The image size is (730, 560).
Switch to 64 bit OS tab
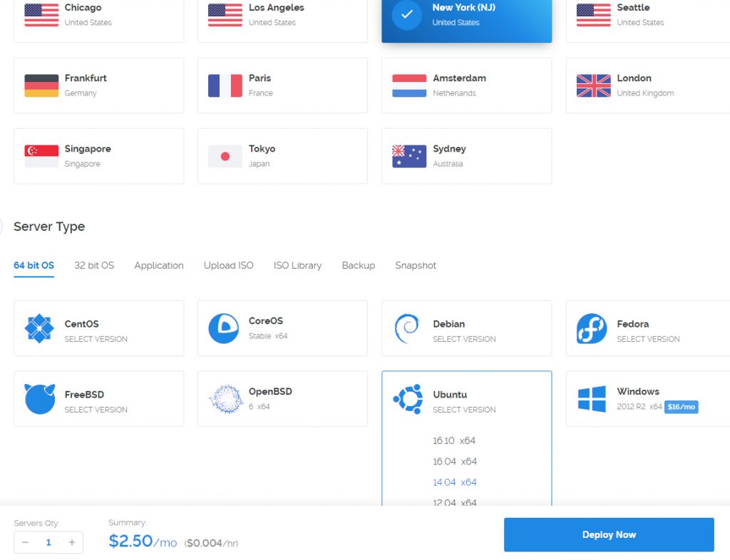34,266
